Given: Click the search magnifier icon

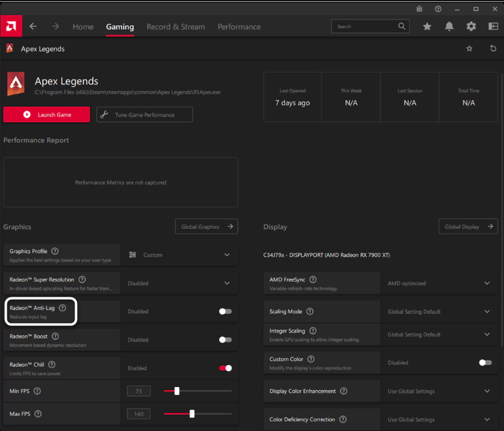Looking at the screenshot, I should (x=402, y=26).
